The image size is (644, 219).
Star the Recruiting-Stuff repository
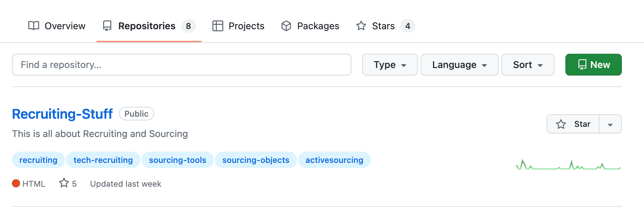[573, 124]
